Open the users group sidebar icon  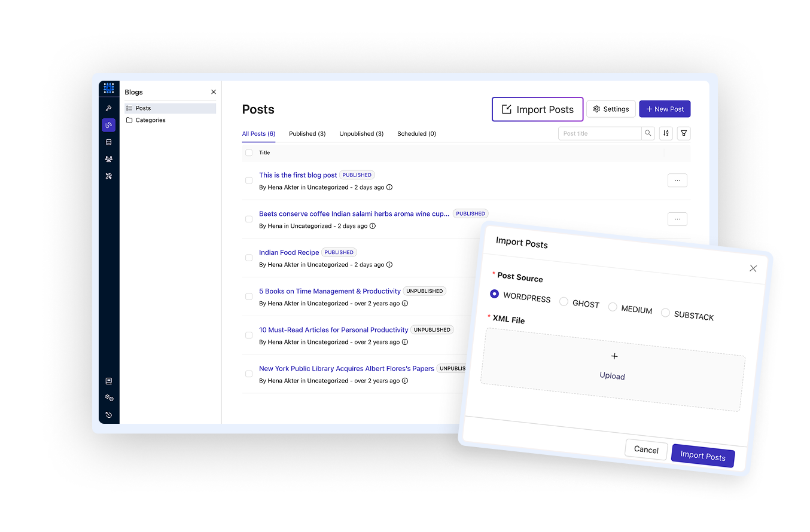point(108,159)
